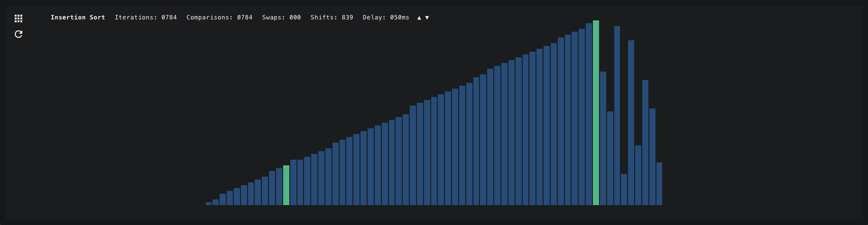Click the refresh icon to restart sorting
868x225 pixels.
coord(18,34)
